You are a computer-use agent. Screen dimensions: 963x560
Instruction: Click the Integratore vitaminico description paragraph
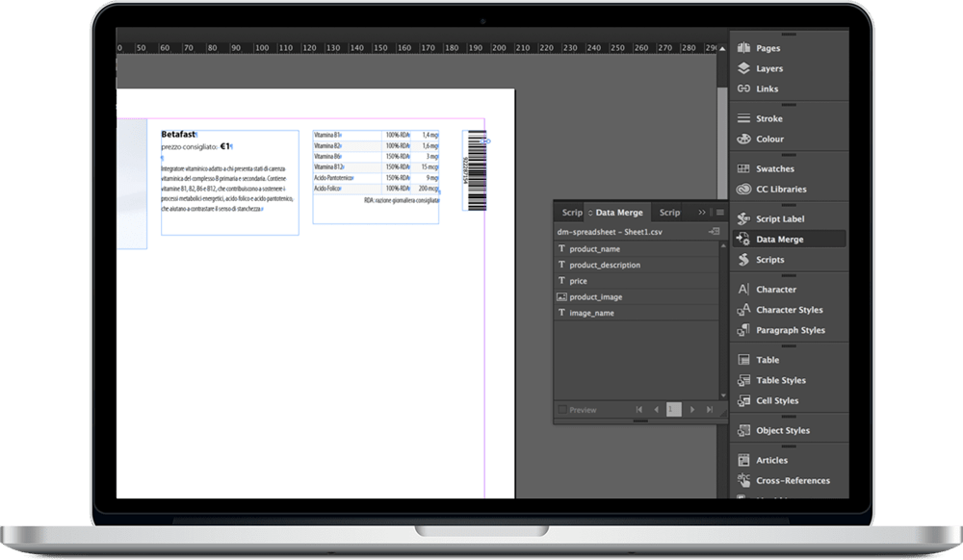coord(227,189)
